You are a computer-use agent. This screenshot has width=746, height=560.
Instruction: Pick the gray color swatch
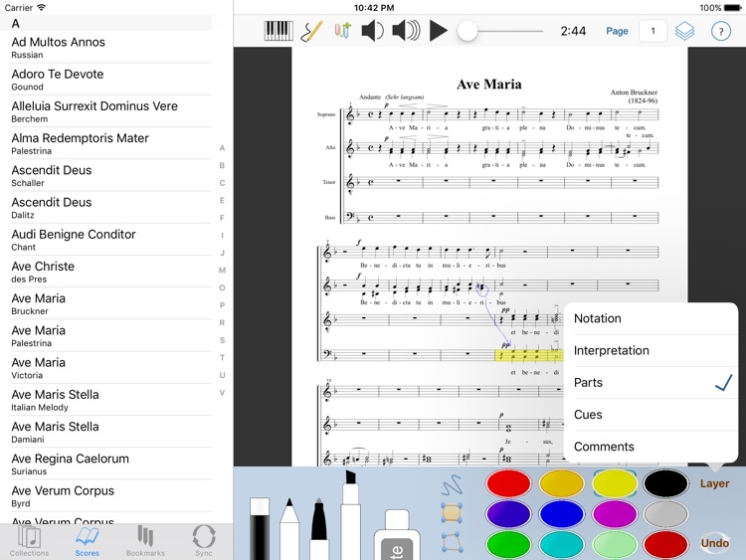click(665, 514)
